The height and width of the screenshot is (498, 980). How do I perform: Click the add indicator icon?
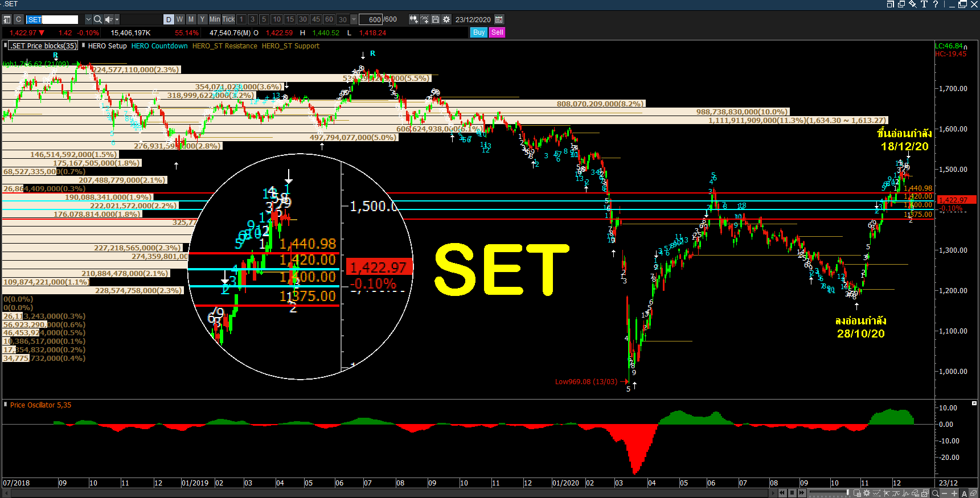click(x=424, y=19)
